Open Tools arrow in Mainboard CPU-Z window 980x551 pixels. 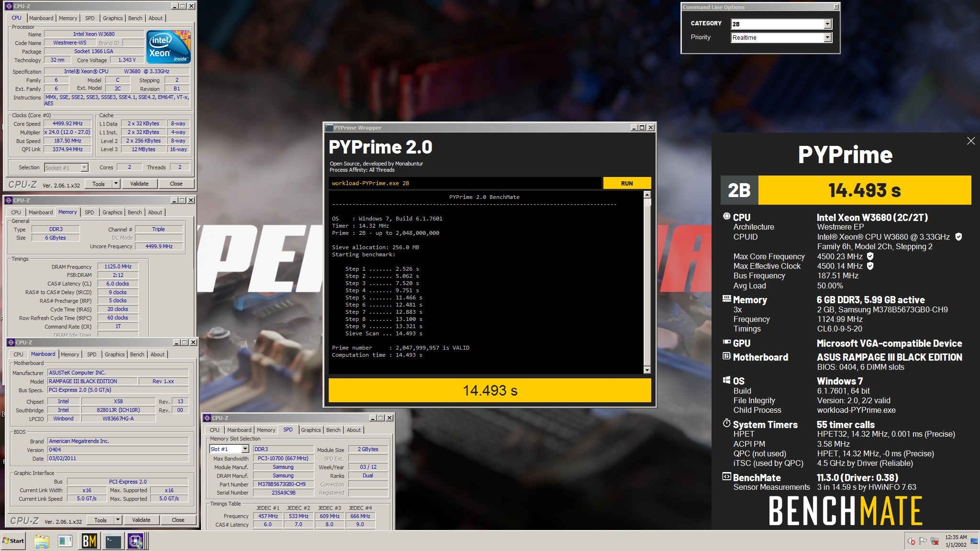(x=118, y=520)
